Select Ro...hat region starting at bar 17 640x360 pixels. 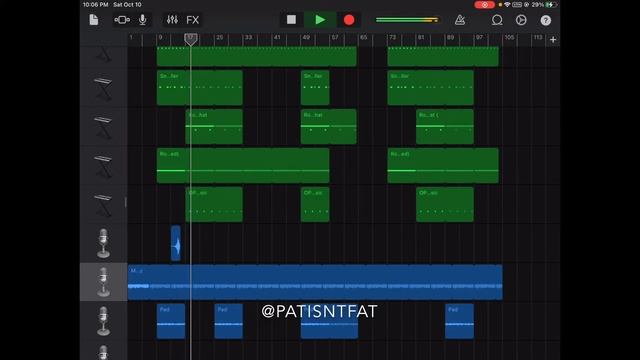point(214,127)
